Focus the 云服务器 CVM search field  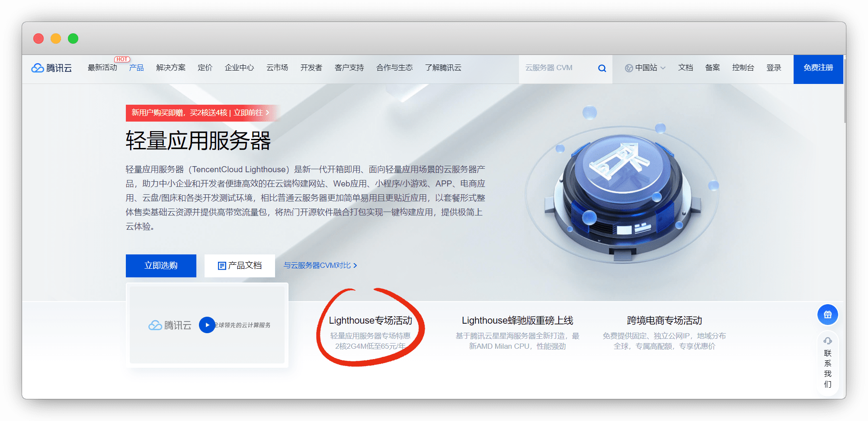pos(558,68)
